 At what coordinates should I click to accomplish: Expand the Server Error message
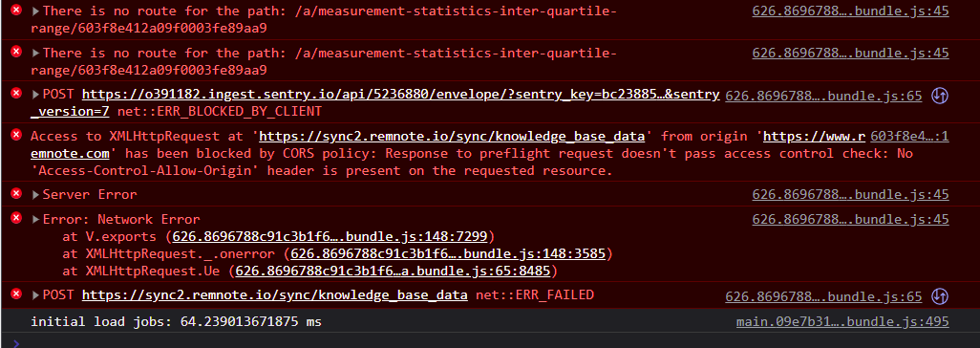35,195
